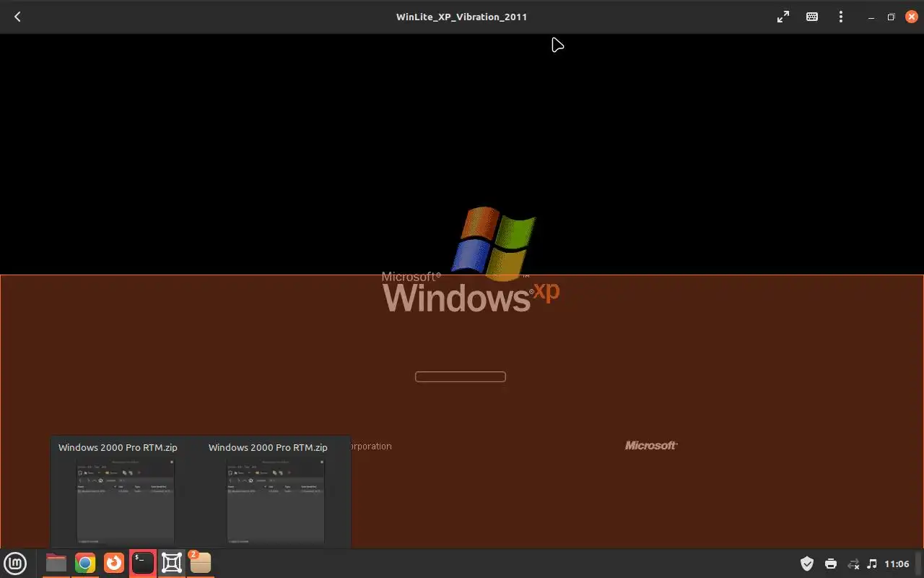Viewport: 924px width, 578px height.
Task: Launch Google Chrome from the taskbar
Action: (85, 563)
